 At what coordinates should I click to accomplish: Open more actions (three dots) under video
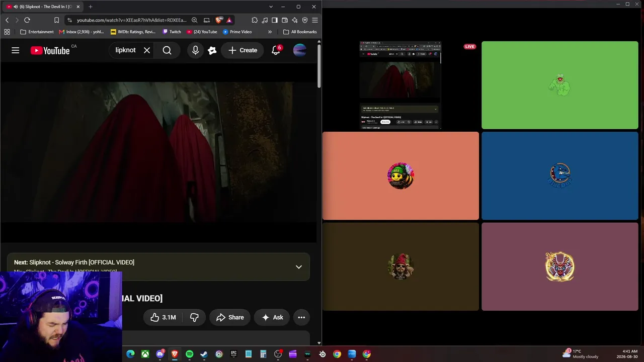point(301,317)
